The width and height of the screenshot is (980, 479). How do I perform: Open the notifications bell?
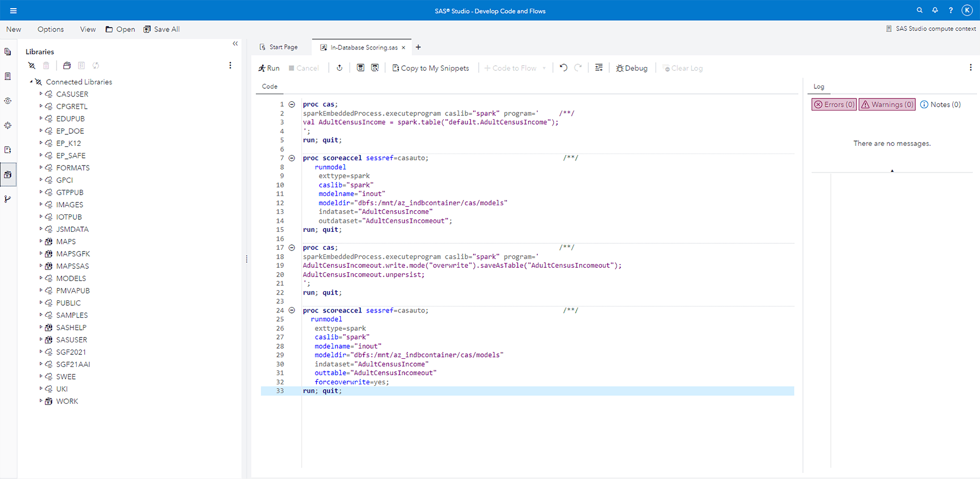coord(935,10)
